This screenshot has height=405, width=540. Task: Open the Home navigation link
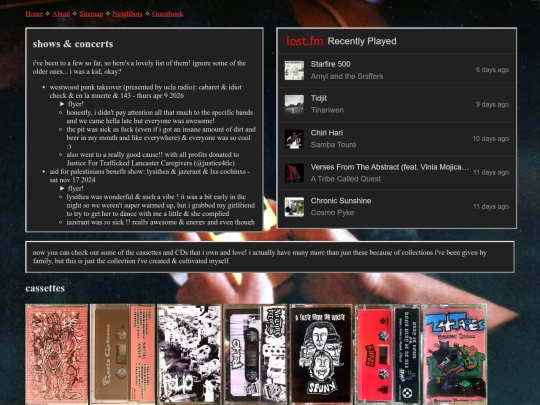[x=34, y=14]
